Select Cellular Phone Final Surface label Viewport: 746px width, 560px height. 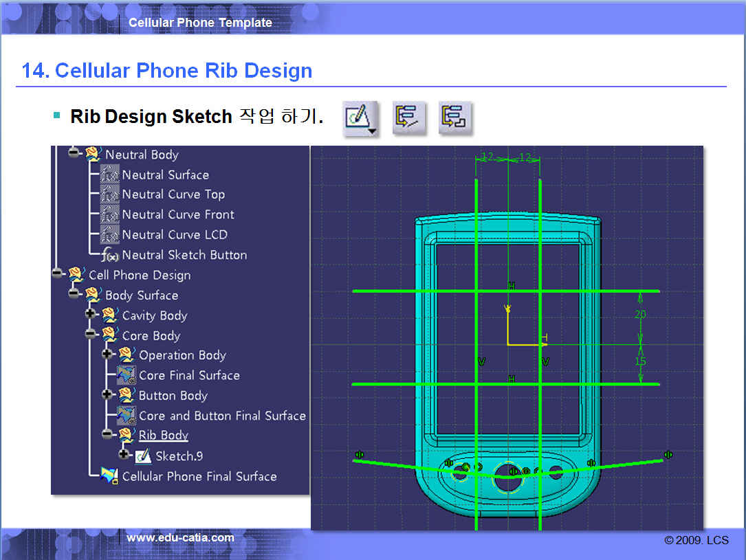point(199,476)
